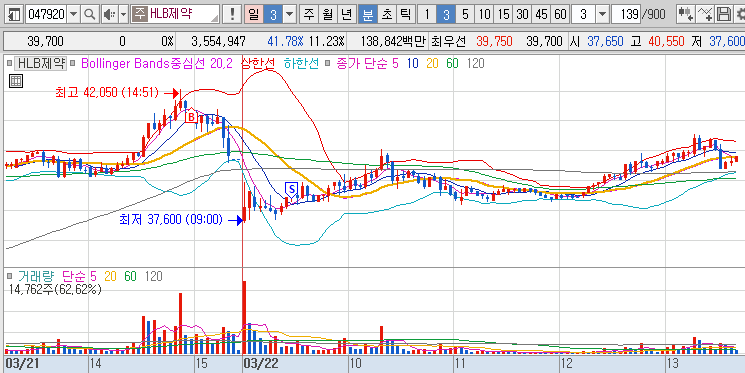Click the 03/21 date marker on time axis

click(22, 363)
